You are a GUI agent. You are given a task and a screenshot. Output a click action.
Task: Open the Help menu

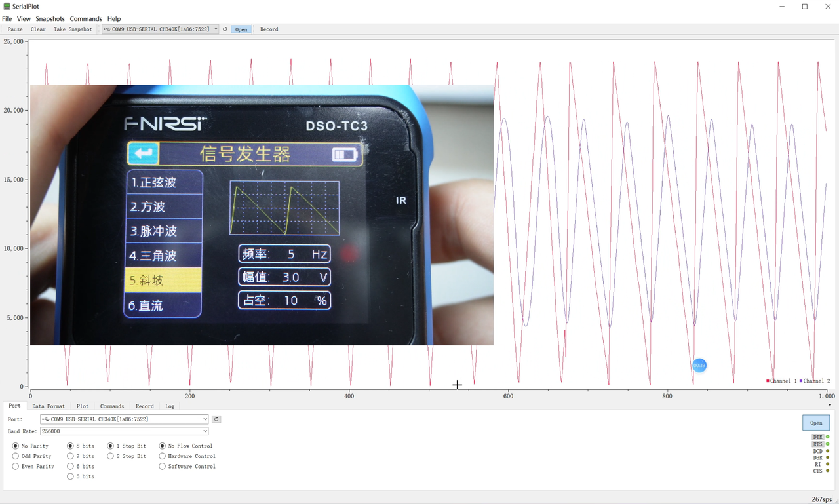[x=114, y=19]
